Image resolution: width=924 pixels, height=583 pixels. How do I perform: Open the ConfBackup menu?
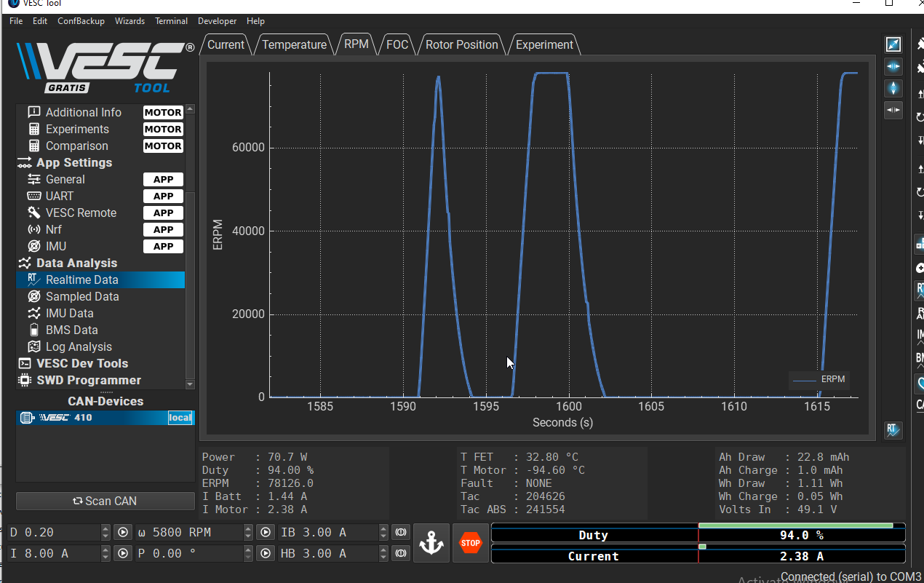(x=81, y=21)
